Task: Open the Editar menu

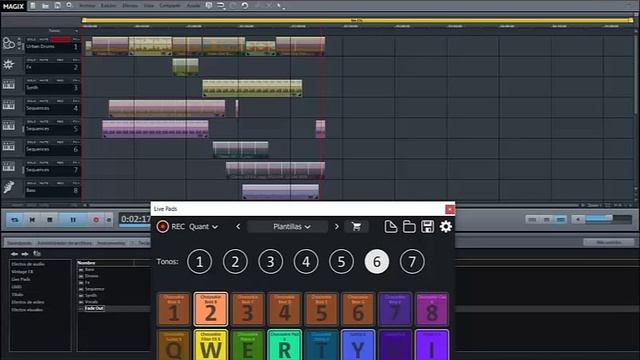Action: click(x=109, y=6)
